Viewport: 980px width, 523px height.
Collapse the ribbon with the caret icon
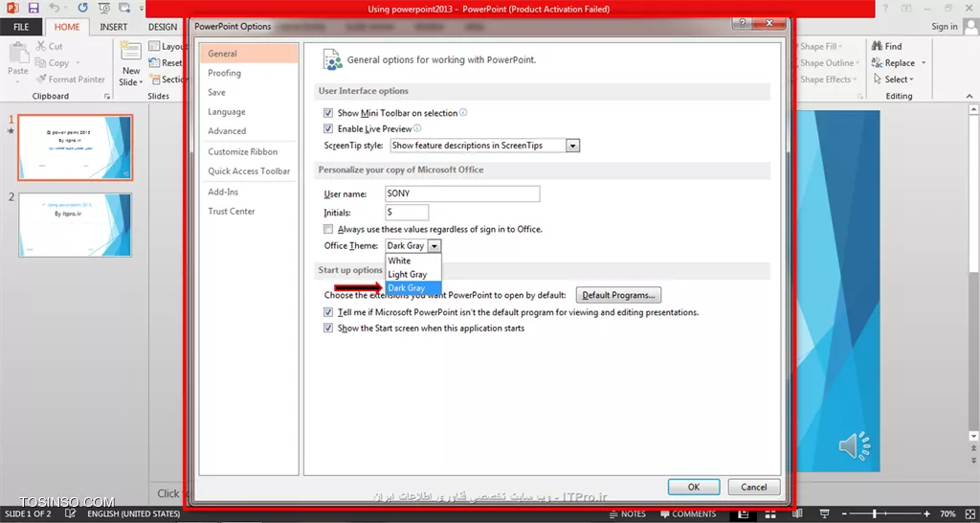pyautogui.click(x=970, y=97)
